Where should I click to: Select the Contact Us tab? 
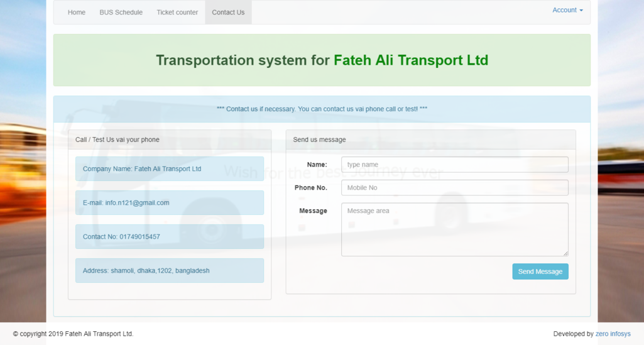click(x=228, y=13)
